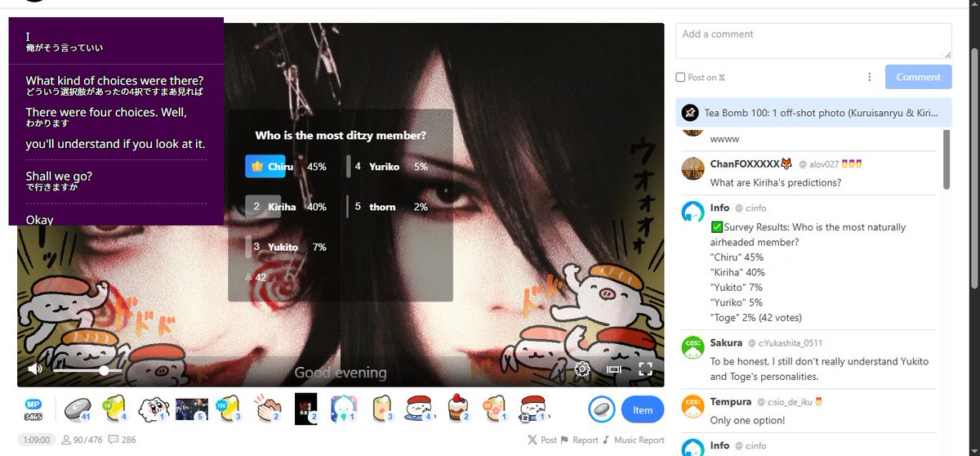Mute the stream with the speaker icon
Screen dimensions: 980x456
click(x=35, y=369)
